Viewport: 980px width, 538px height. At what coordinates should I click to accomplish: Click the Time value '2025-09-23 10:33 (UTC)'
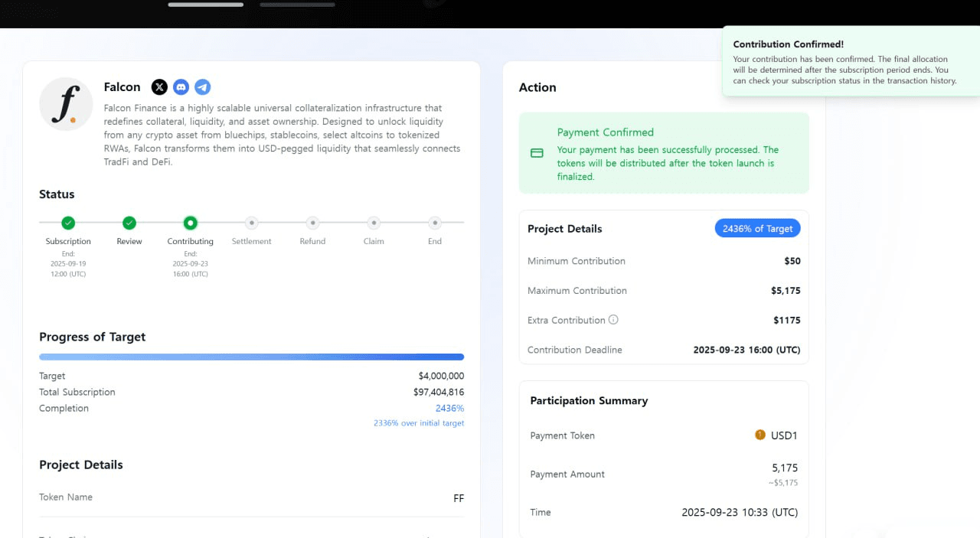pyautogui.click(x=740, y=512)
